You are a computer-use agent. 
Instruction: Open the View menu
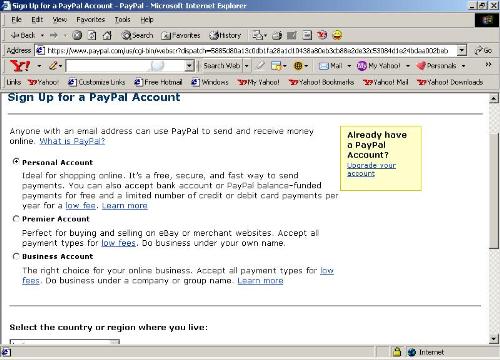tap(60, 20)
